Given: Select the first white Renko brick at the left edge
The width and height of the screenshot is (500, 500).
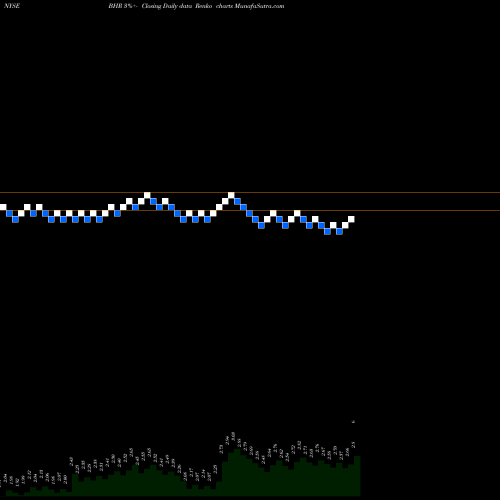Looking at the screenshot, I should (3, 207).
